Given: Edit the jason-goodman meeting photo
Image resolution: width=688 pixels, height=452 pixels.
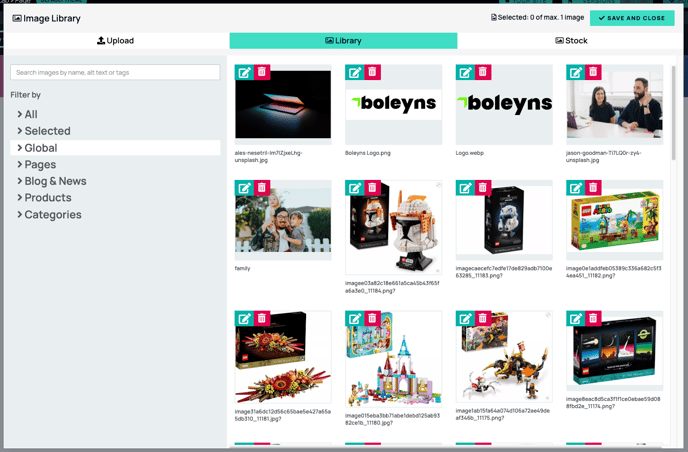Looking at the screenshot, I should pyautogui.click(x=576, y=72).
